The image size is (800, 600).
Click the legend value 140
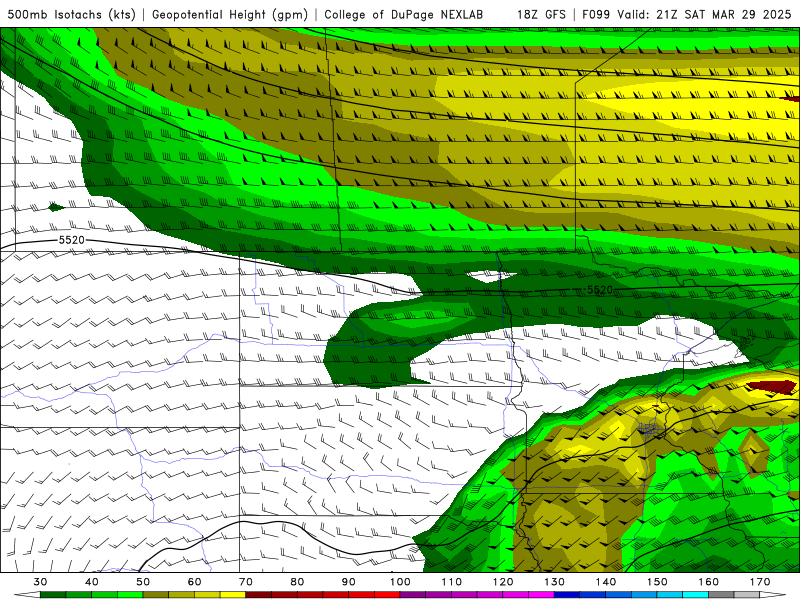point(606,582)
